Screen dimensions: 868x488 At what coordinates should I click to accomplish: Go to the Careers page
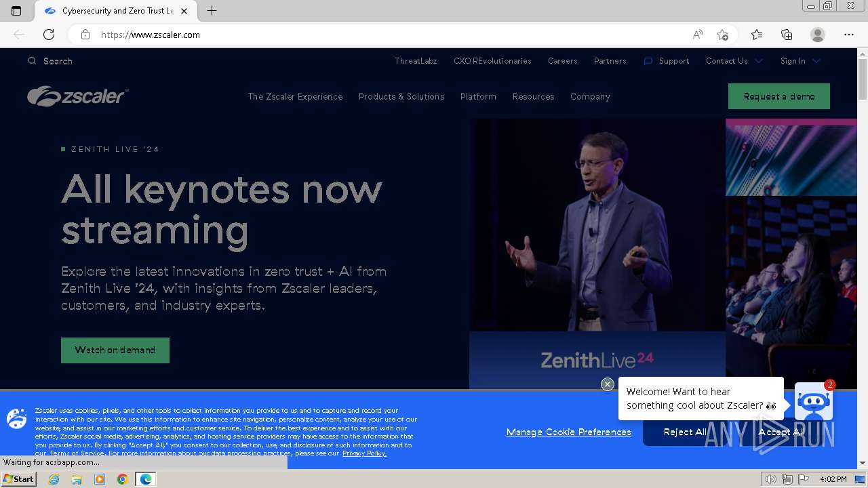563,61
